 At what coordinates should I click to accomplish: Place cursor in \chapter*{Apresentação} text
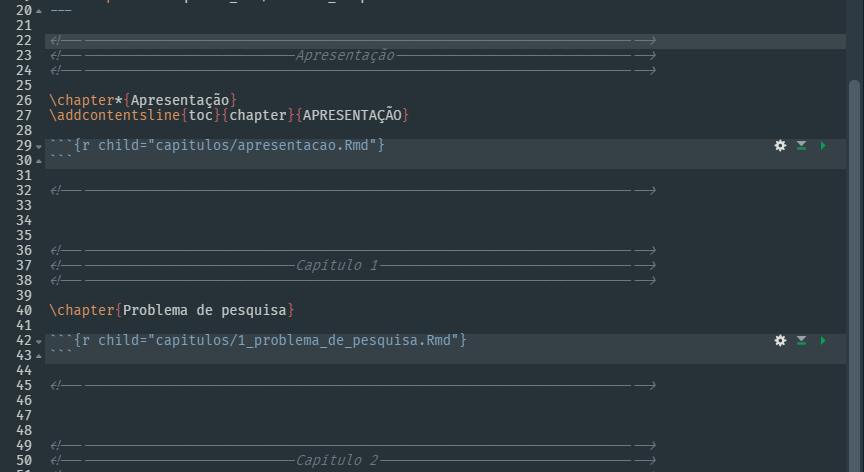(x=143, y=100)
